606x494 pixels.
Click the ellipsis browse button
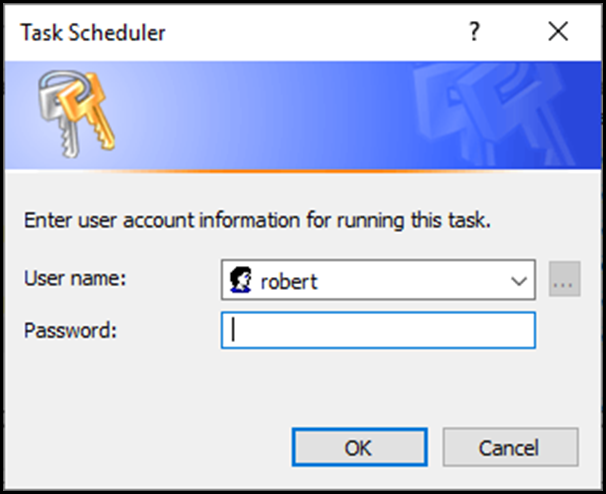coord(564,279)
